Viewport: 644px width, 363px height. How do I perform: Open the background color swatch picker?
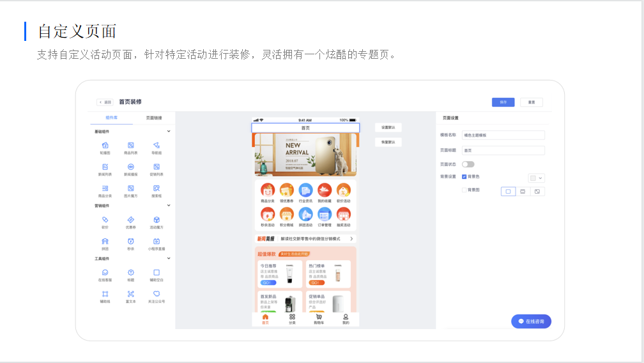point(536,178)
